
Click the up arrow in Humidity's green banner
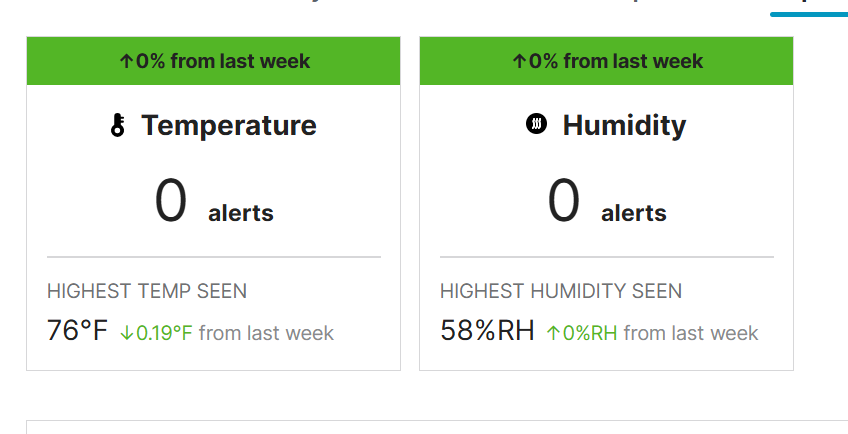click(519, 62)
